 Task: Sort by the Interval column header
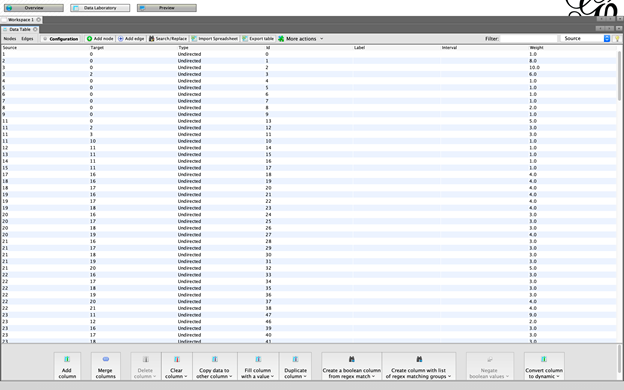(x=485, y=48)
